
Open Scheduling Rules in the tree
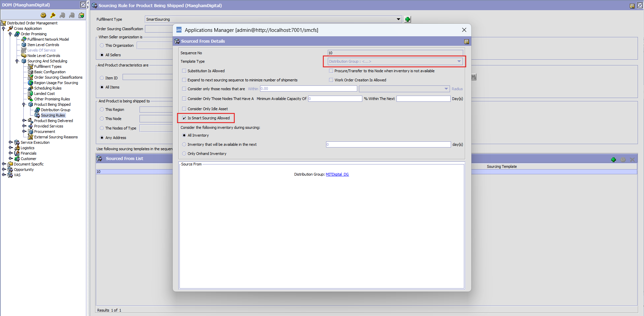click(x=47, y=88)
